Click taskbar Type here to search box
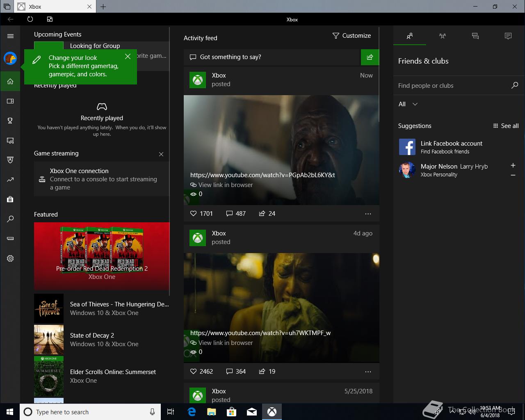The height and width of the screenshot is (420, 525). pos(90,412)
